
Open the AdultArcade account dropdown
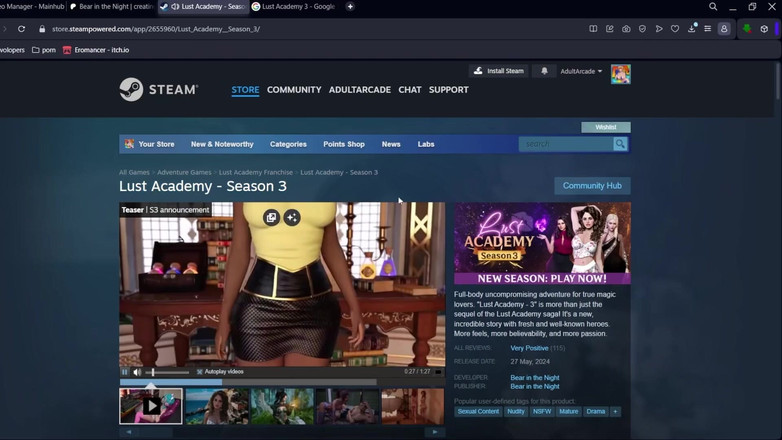click(581, 71)
